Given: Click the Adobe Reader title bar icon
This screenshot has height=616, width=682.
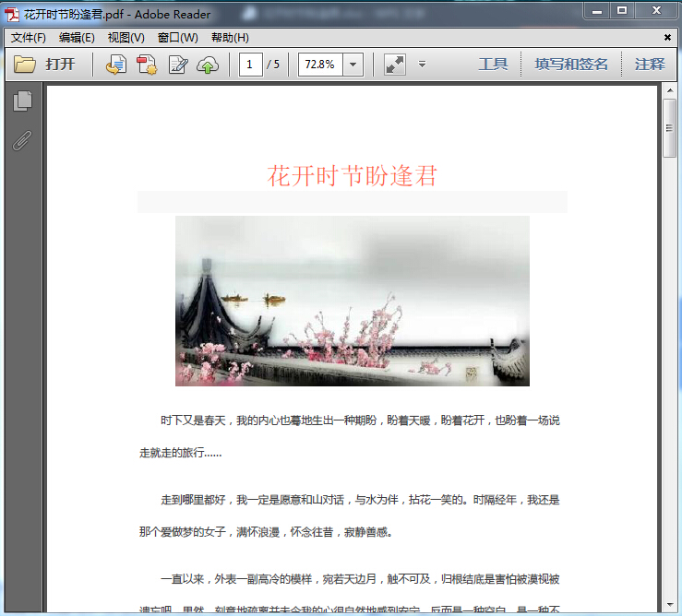Looking at the screenshot, I should pyautogui.click(x=12, y=15).
